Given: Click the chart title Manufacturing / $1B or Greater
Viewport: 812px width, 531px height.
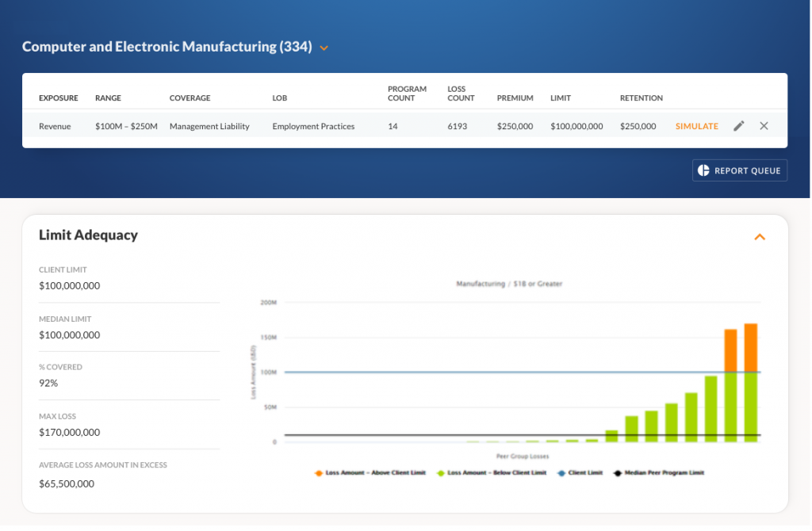Looking at the screenshot, I should 508,283.
